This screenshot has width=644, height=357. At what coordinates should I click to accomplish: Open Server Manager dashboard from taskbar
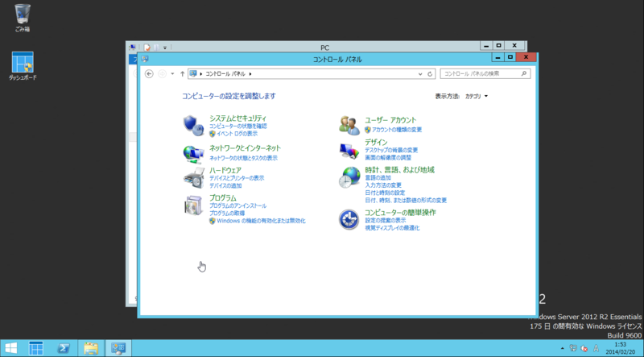35,348
